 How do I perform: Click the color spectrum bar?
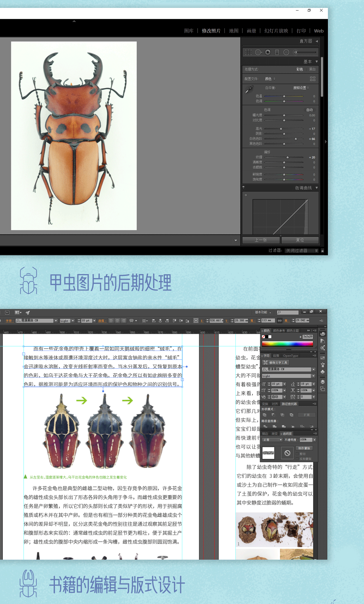pyautogui.click(x=287, y=344)
